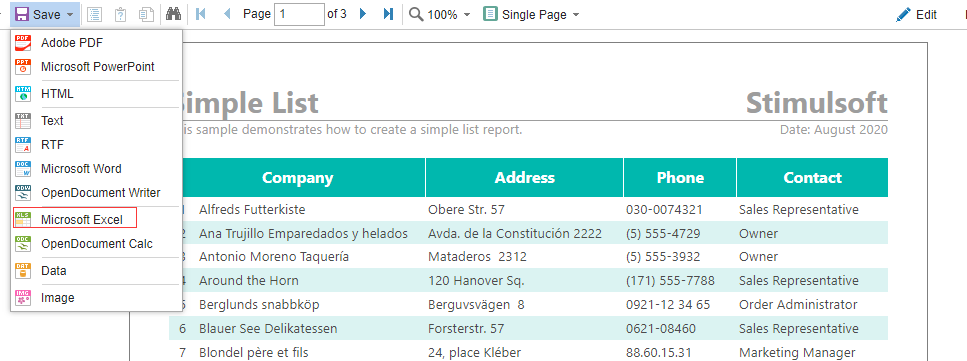The height and width of the screenshot is (361, 967).
Task: Click address Mataderos 2312
Action: click(x=477, y=257)
